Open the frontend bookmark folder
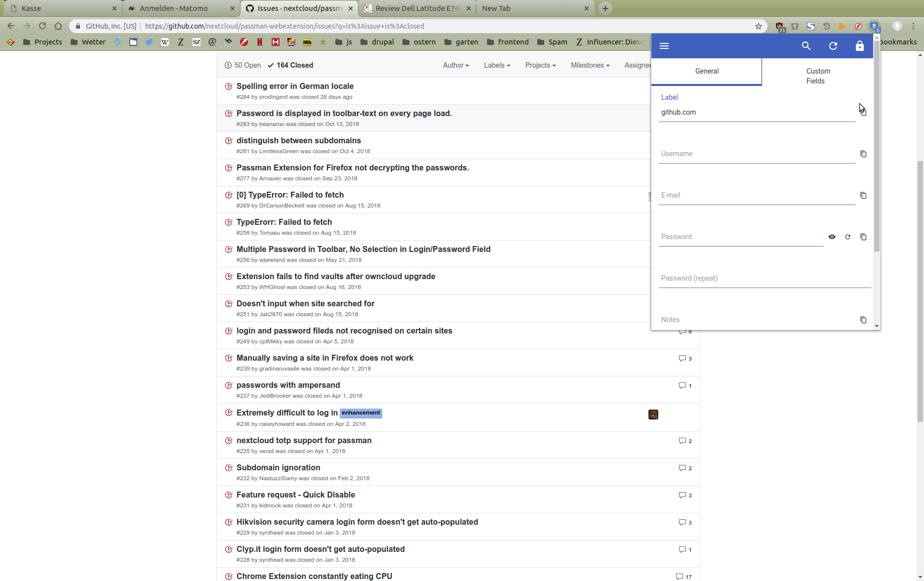The image size is (924, 581). pos(508,42)
